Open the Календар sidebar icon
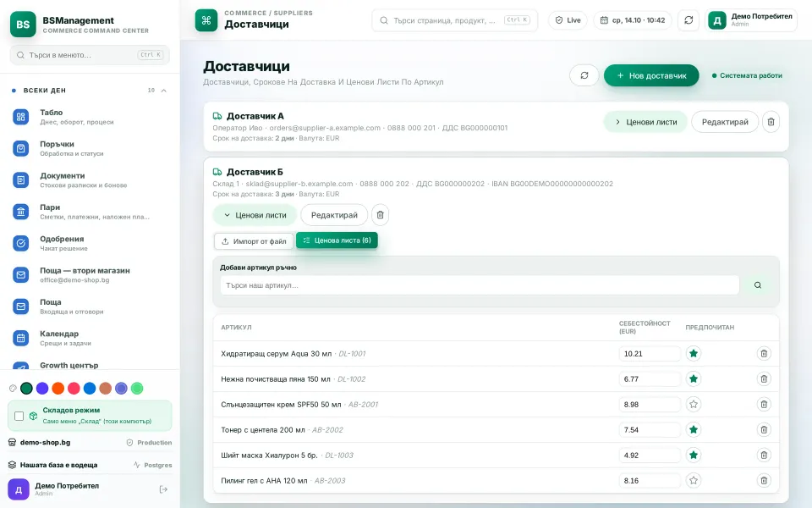 pos(20,338)
